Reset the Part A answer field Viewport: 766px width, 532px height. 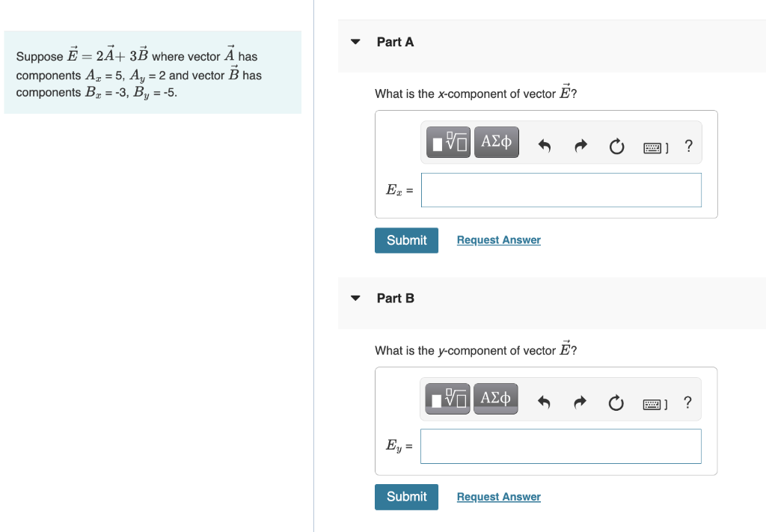pyautogui.click(x=616, y=147)
